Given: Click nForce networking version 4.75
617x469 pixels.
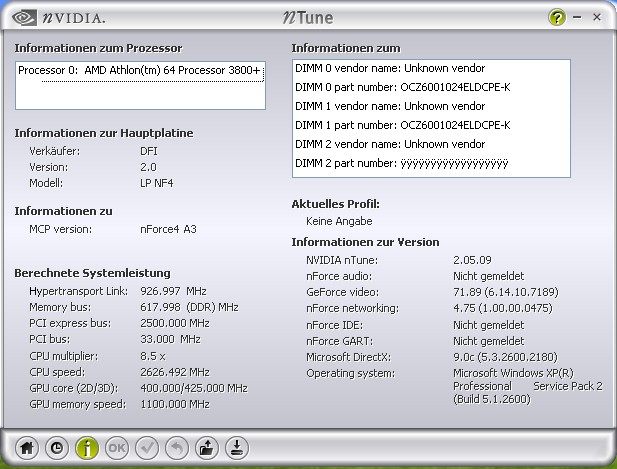Looking at the screenshot, I should click(502, 308).
